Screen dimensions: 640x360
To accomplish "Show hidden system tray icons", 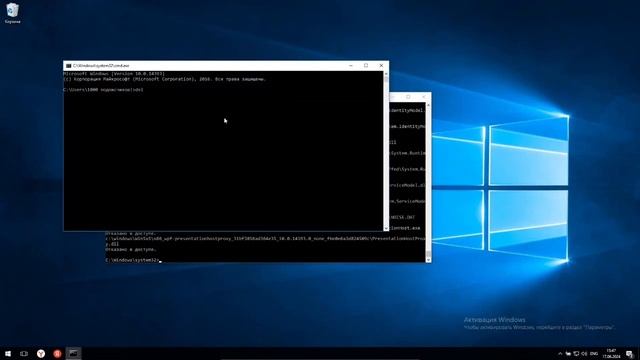I will point(560,353).
